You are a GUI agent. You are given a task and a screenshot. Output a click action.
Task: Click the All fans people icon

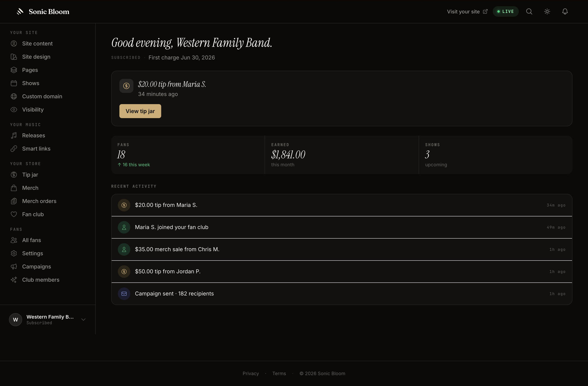click(14, 240)
